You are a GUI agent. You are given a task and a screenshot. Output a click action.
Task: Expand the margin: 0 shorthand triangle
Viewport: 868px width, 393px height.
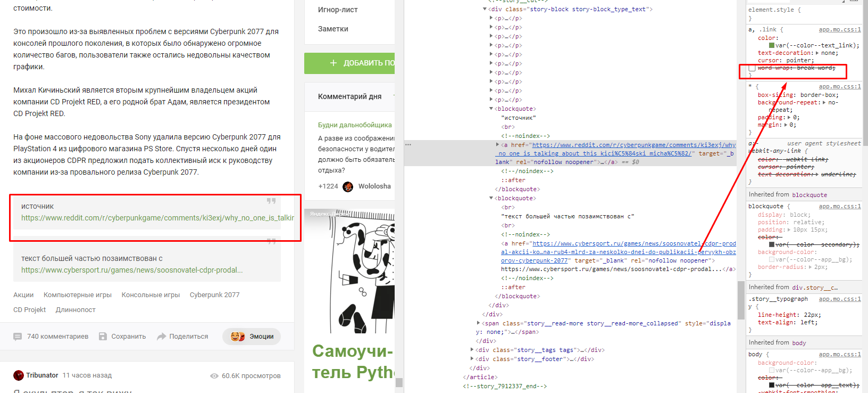pyautogui.click(x=786, y=125)
